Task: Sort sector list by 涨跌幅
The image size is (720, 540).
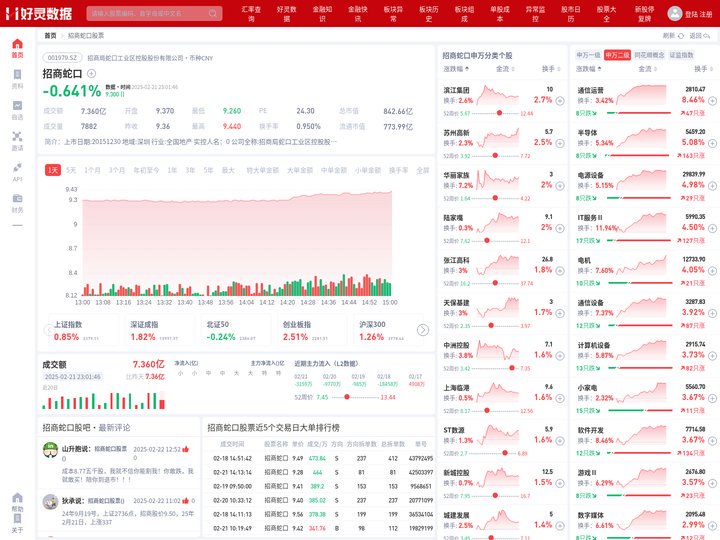Action: [588, 69]
